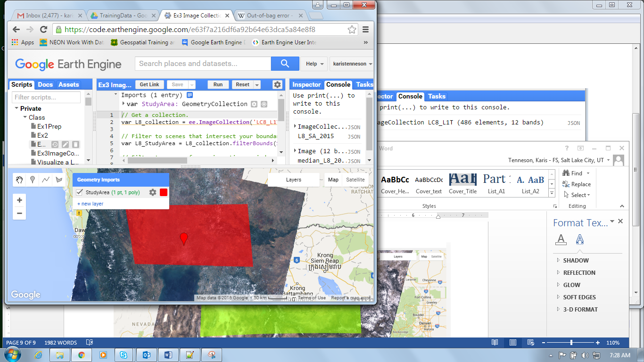Image resolution: width=644 pixels, height=362 pixels.
Task: Switch Word to print layout view
Action: (513, 343)
